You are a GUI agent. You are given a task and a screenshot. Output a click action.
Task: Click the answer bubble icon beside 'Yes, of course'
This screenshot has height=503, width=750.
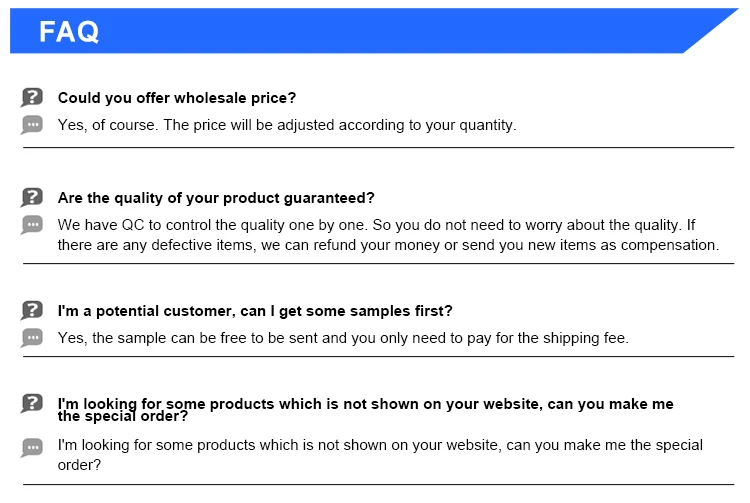click(32, 125)
